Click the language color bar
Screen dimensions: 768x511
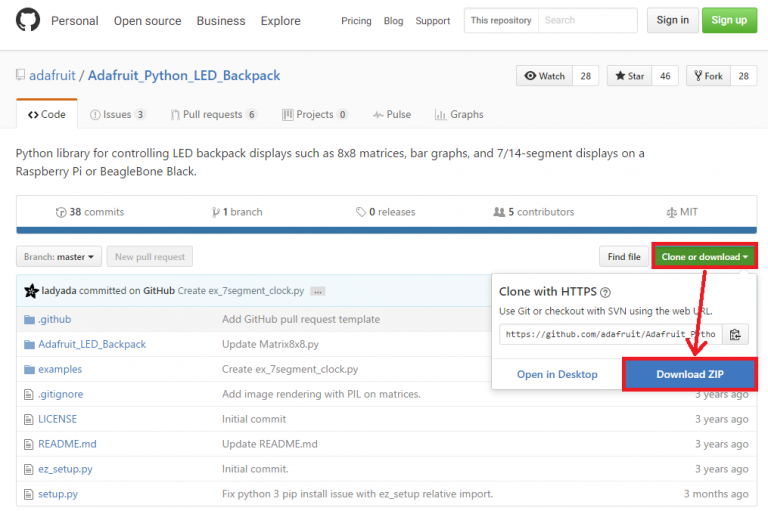pyautogui.click(x=384, y=230)
